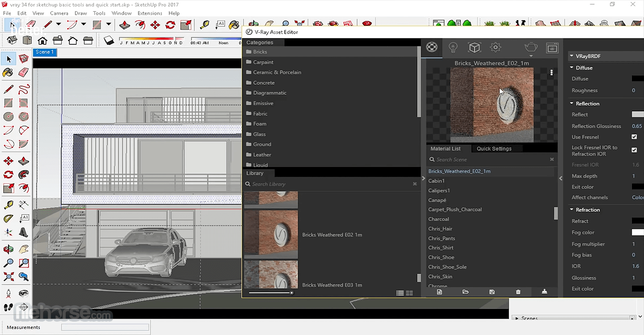The height and width of the screenshot is (335, 644).
Task: Open the Ceramic & Porcelain category
Action: [x=277, y=72]
